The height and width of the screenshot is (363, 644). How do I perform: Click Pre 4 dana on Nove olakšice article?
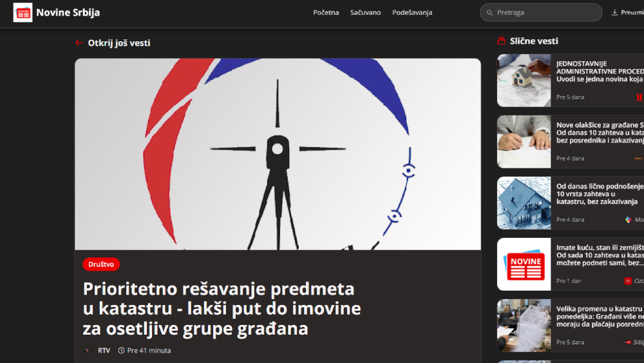point(570,158)
